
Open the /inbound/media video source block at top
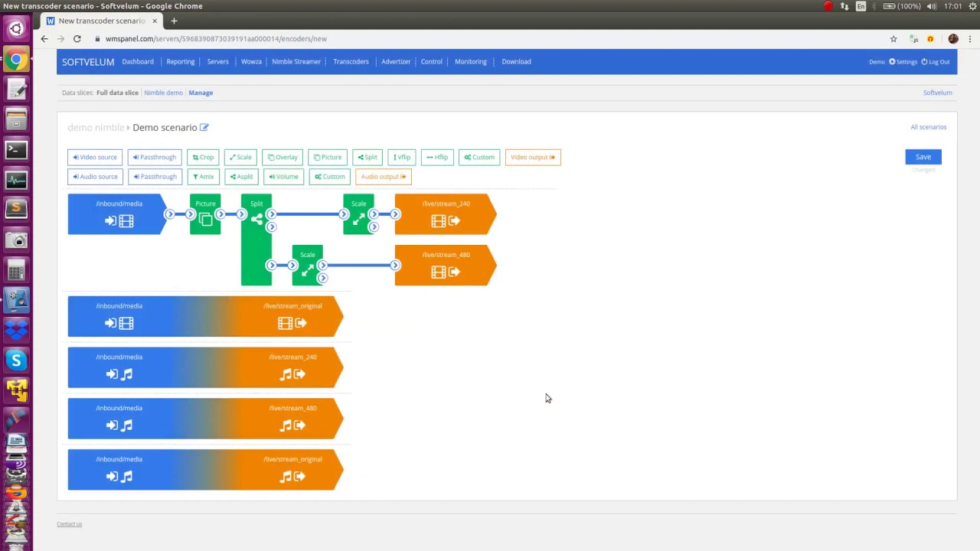pos(116,214)
